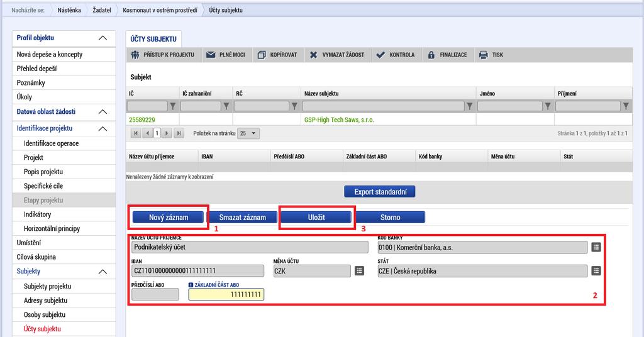This screenshot has width=644, height=337.
Task: Open filter icon for IČ column
Action: pos(173,106)
